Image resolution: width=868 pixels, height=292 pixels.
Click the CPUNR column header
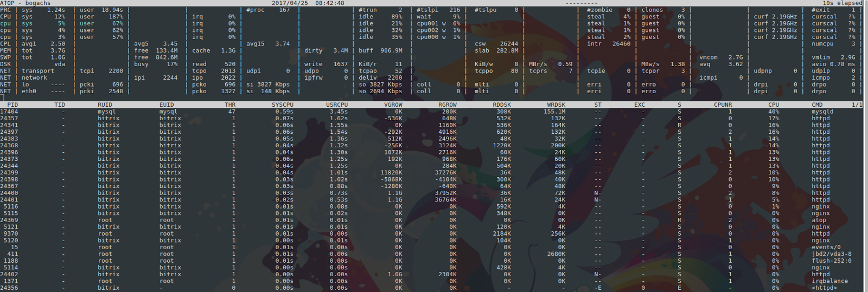[x=723, y=105]
